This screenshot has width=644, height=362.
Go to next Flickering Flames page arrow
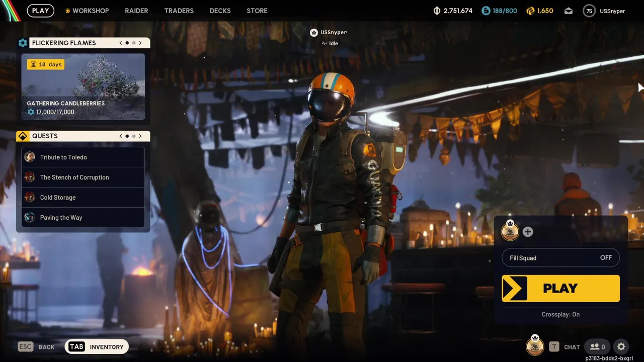(140, 43)
